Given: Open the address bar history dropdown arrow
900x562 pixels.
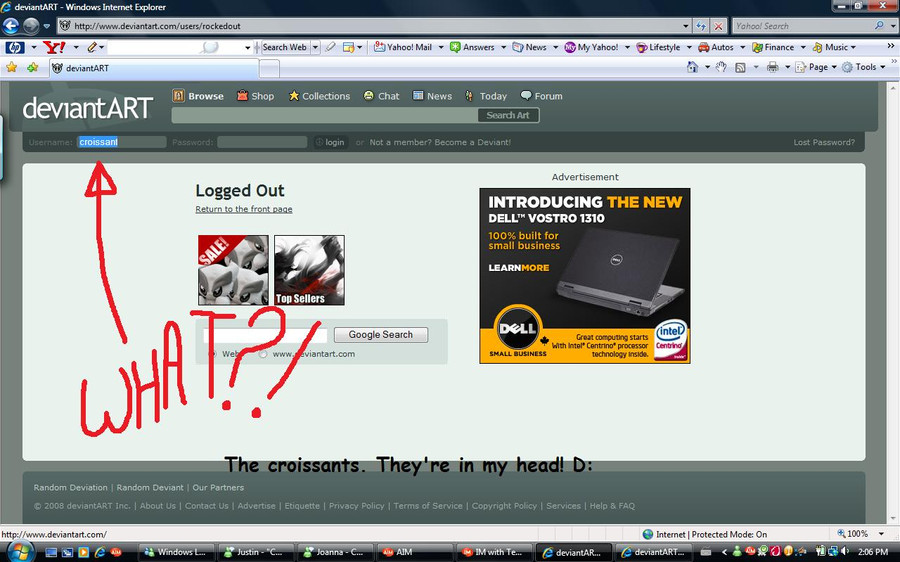Looking at the screenshot, I should [x=686, y=26].
